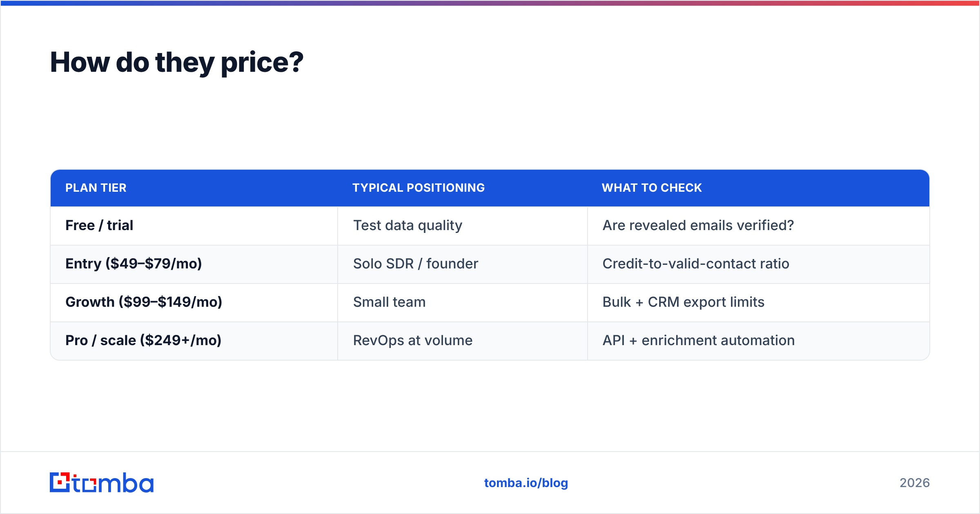Click the tomba logo in footer

[x=102, y=483]
